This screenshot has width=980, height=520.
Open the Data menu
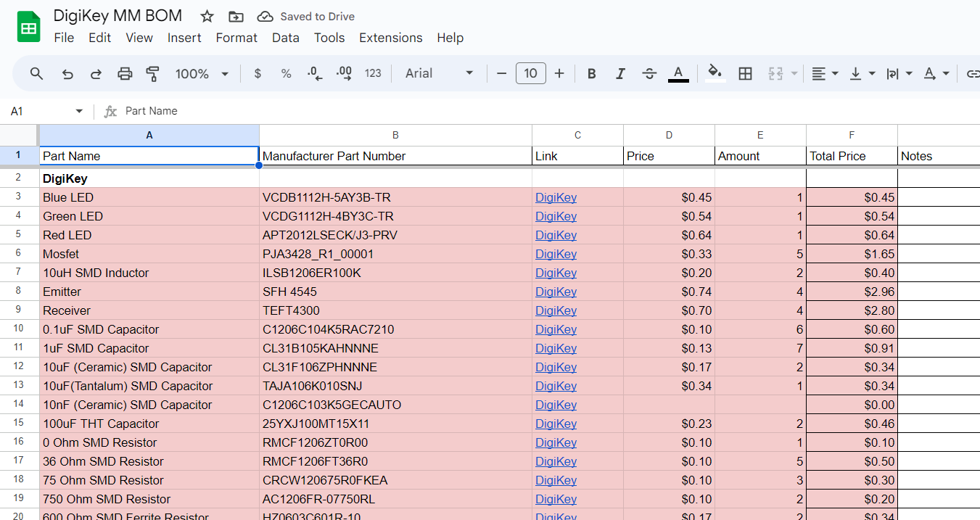tap(286, 38)
